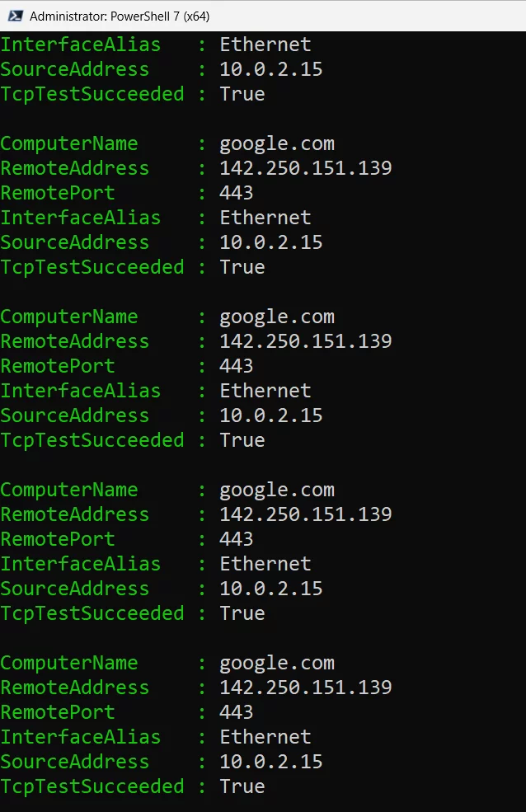Viewport: 526px width, 812px height.
Task: Click the third RemoteAddress label
Action: pyautogui.click(x=75, y=514)
